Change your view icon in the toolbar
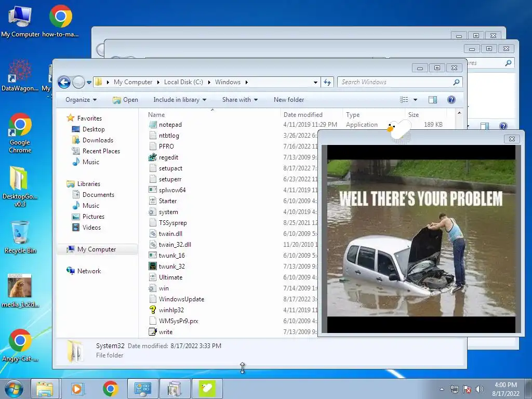The image size is (532, 399). point(404,100)
